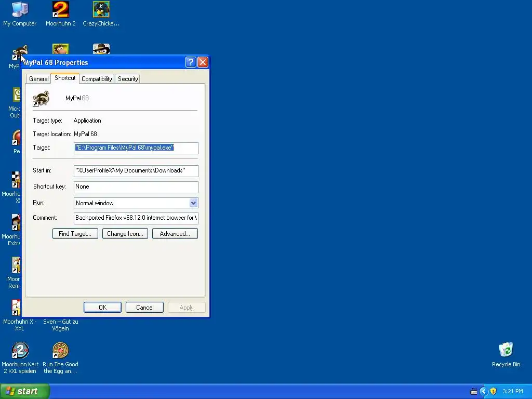Image resolution: width=532 pixels, height=399 pixels.
Task: Open the Start menu
Action: 25,391
